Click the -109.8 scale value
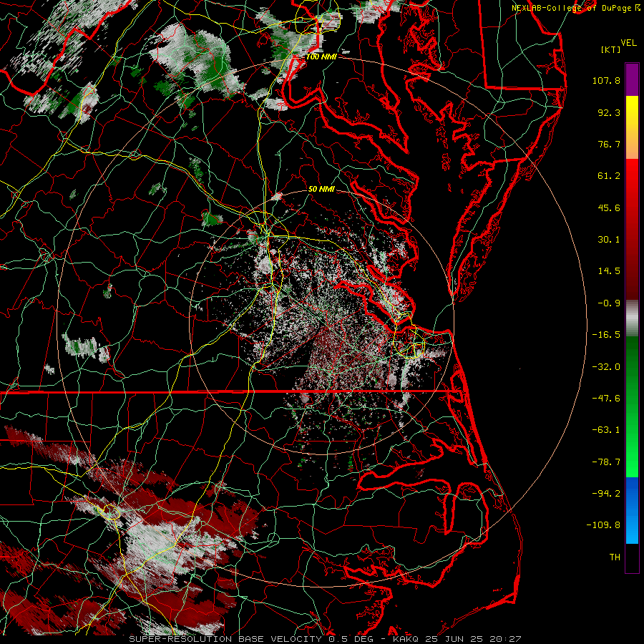644x644 pixels. (603, 525)
